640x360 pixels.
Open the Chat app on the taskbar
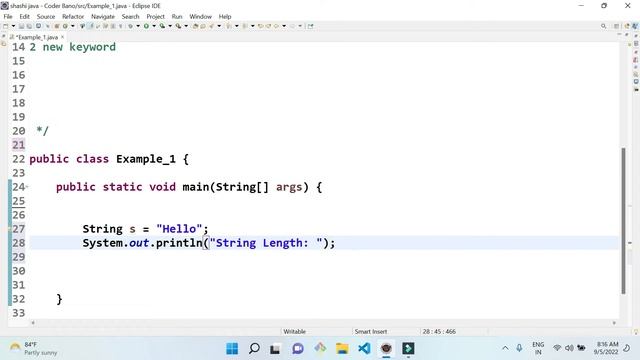point(298,349)
